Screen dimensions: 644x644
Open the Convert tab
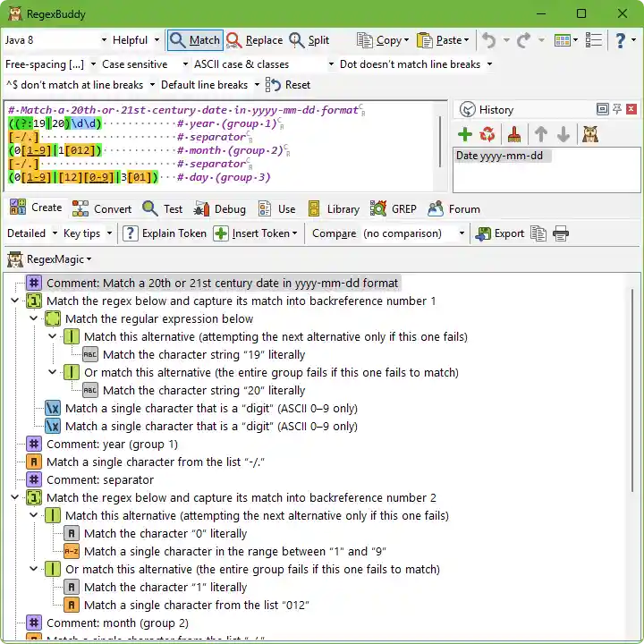click(x=102, y=209)
